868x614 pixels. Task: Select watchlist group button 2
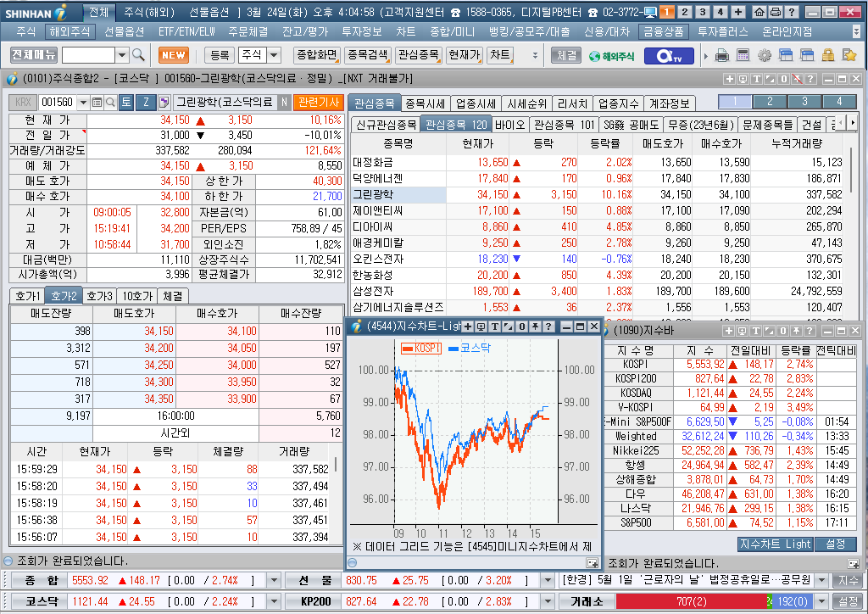click(x=770, y=102)
